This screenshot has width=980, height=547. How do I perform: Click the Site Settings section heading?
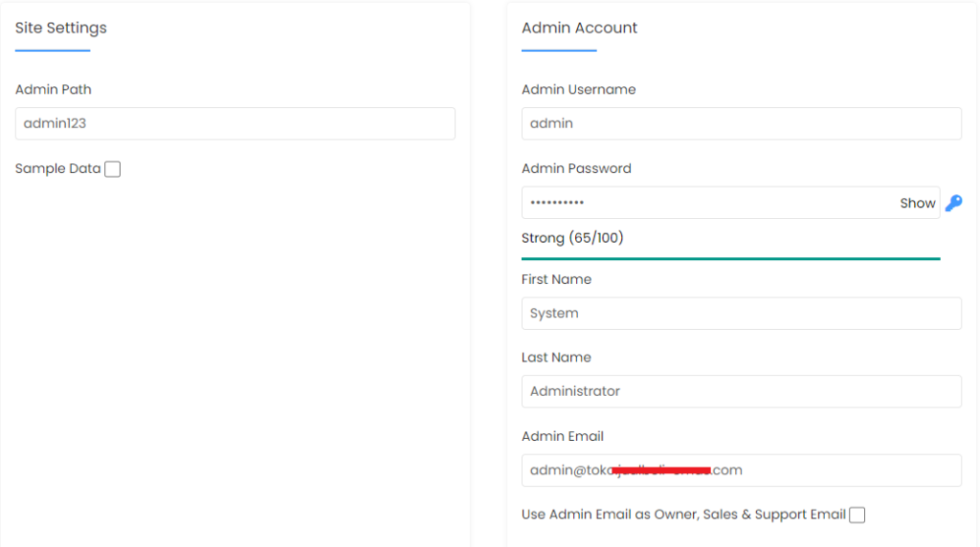pyautogui.click(x=61, y=28)
